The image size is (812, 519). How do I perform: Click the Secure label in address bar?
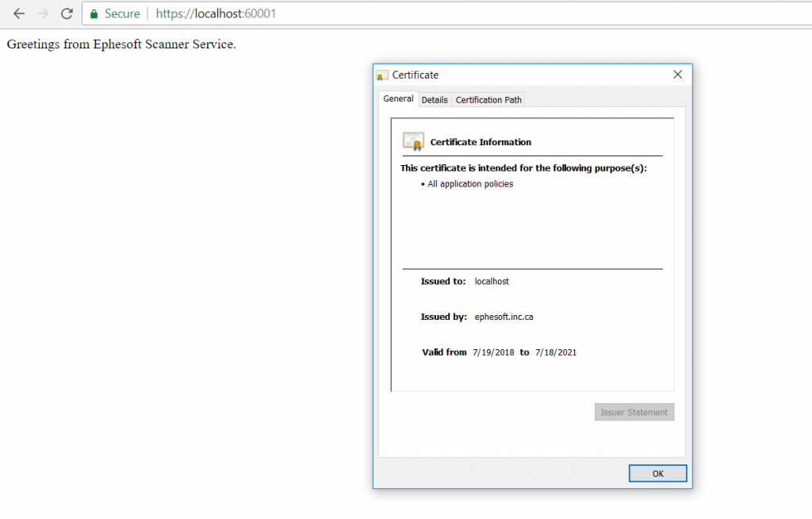click(122, 13)
